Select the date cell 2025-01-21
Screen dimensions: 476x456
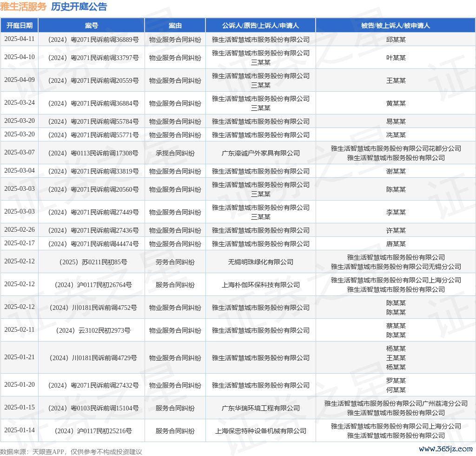(20, 357)
